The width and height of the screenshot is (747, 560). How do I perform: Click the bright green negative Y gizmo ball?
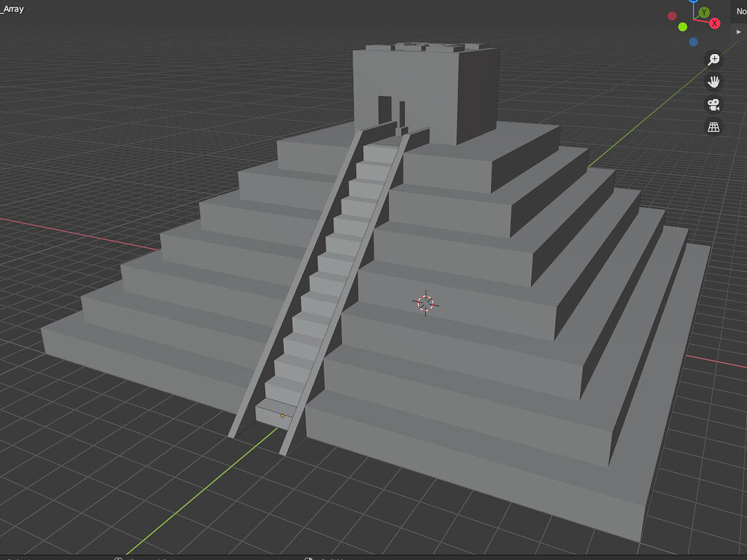[683, 27]
